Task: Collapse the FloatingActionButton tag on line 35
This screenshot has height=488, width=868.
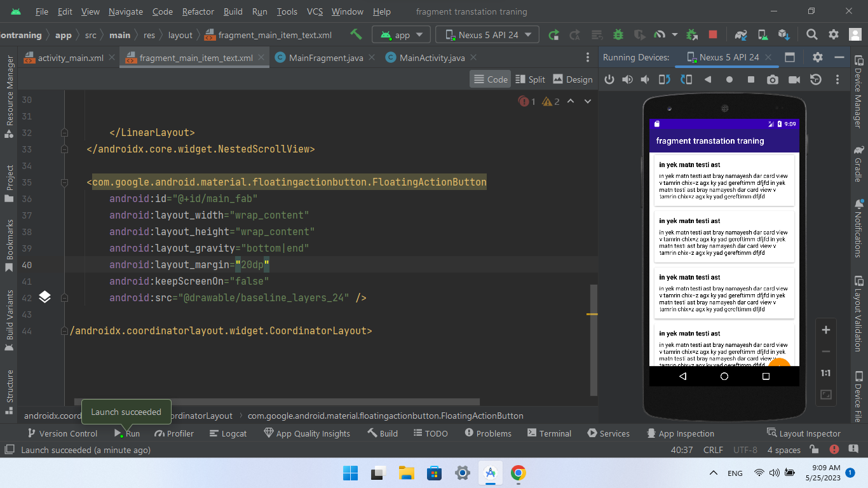Action: click(64, 182)
